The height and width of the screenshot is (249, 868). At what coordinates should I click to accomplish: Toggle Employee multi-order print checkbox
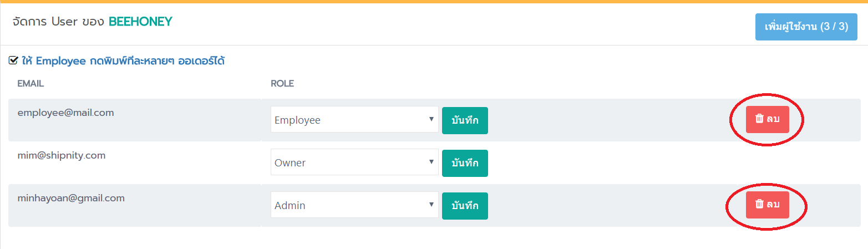[13, 61]
